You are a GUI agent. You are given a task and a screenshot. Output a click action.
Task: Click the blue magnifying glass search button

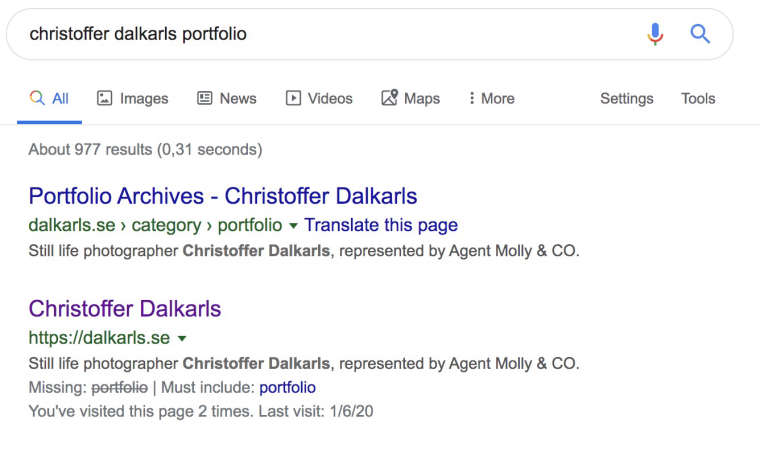(x=700, y=34)
